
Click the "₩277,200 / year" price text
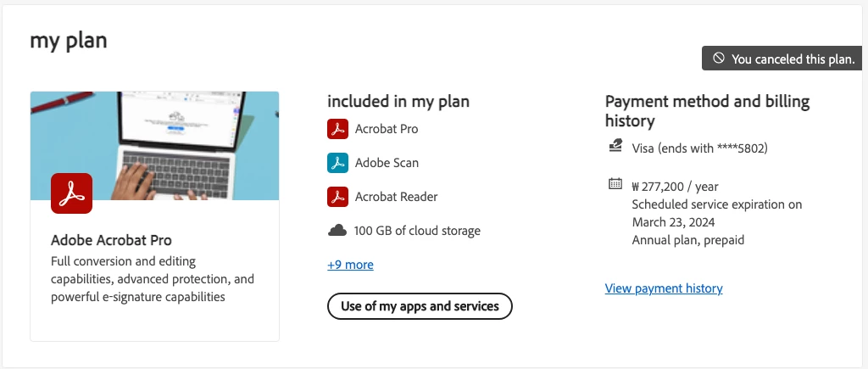[x=676, y=186]
